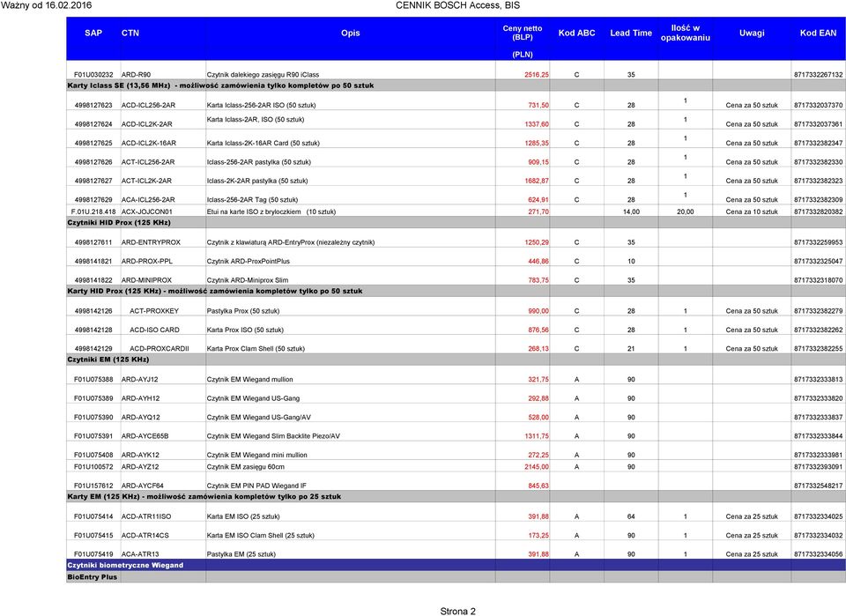Viewport: 846px width, 616px height.
Task: Click the Lead Time column header
Action: [x=631, y=33]
